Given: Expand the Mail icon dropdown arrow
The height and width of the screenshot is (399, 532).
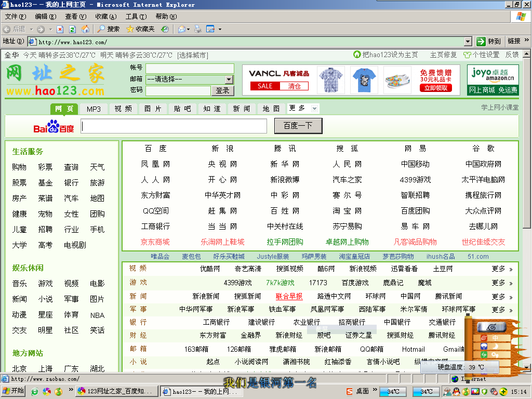Looking at the screenshot, I should (x=188, y=29).
